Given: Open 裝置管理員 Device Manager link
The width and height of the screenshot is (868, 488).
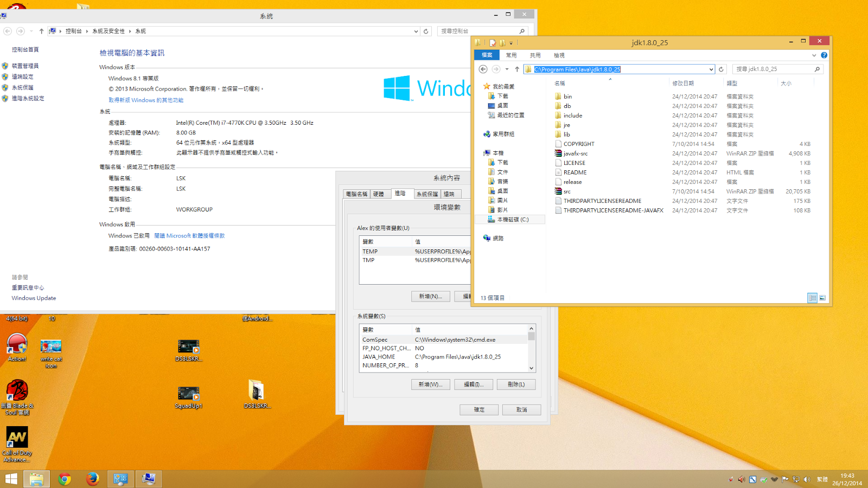Looking at the screenshot, I should pyautogui.click(x=25, y=66).
